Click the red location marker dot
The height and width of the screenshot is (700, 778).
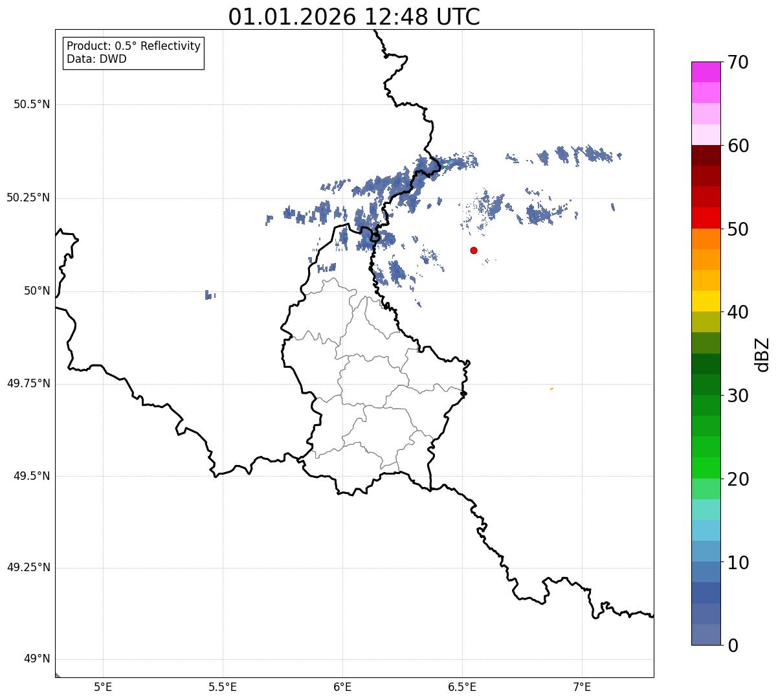(474, 250)
